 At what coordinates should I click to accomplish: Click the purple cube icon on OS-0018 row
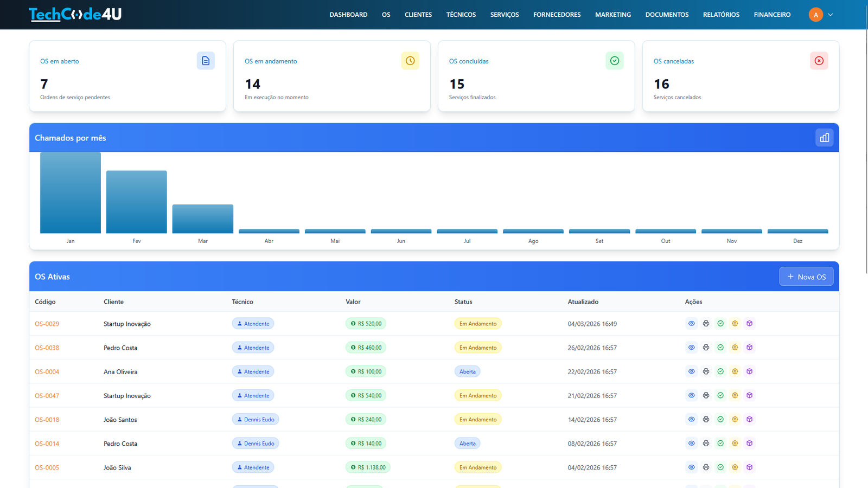pos(750,419)
